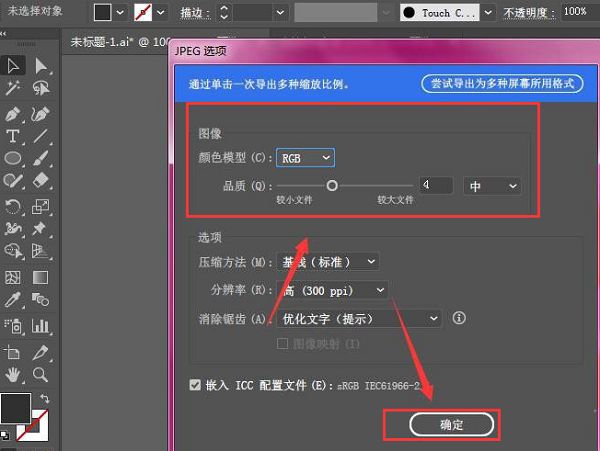Click control bar stroke swatch

point(143,13)
